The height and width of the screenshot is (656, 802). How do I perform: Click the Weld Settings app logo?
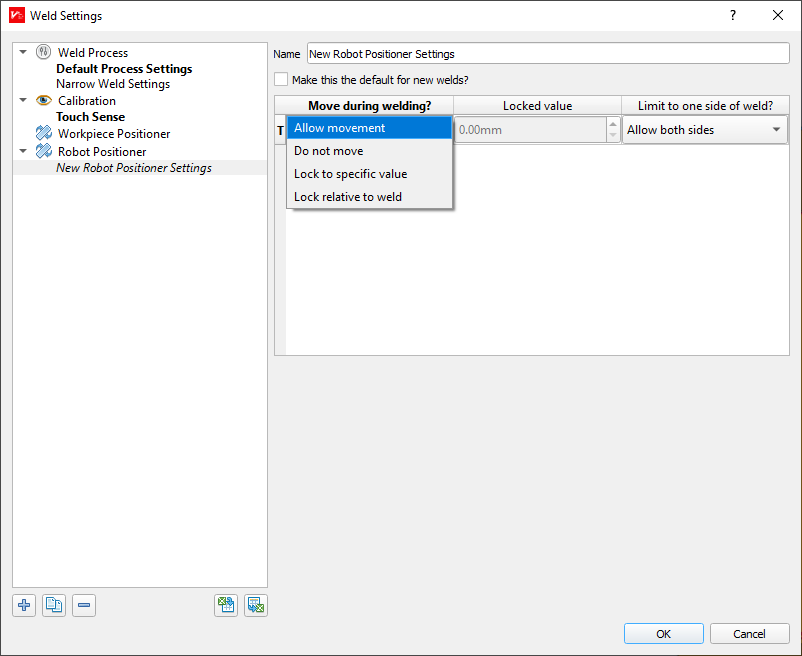pos(17,15)
